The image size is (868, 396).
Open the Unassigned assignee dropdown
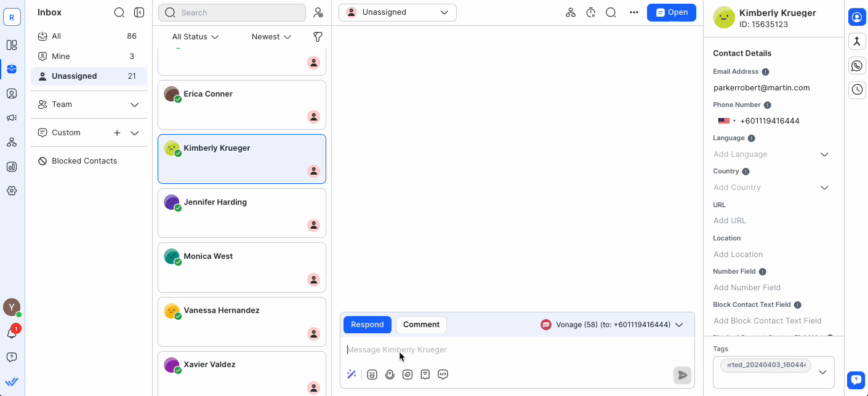(397, 12)
